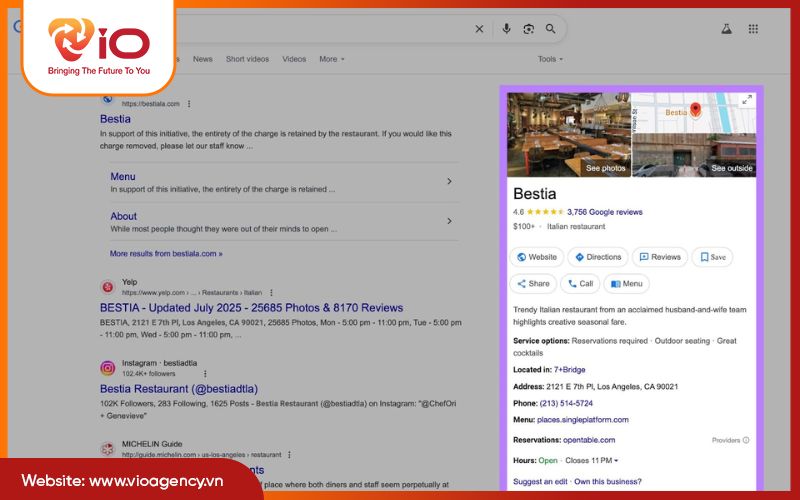Click the Directions button
Image resolution: width=800 pixels, height=500 pixels.
pos(598,257)
